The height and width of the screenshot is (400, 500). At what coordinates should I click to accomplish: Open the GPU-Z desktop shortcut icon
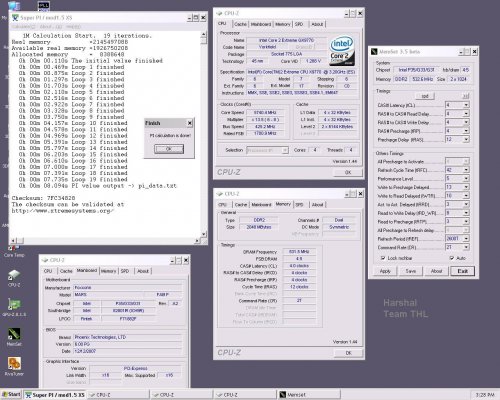tap(14, 305)
